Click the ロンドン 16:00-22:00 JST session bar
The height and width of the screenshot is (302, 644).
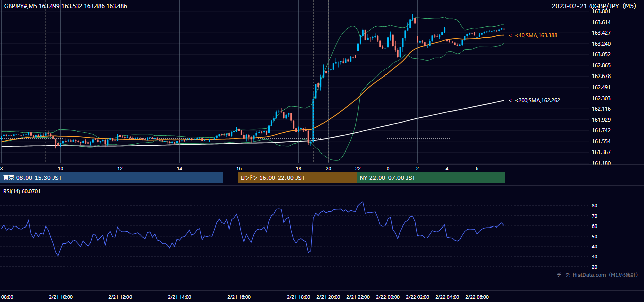point(297,178)
